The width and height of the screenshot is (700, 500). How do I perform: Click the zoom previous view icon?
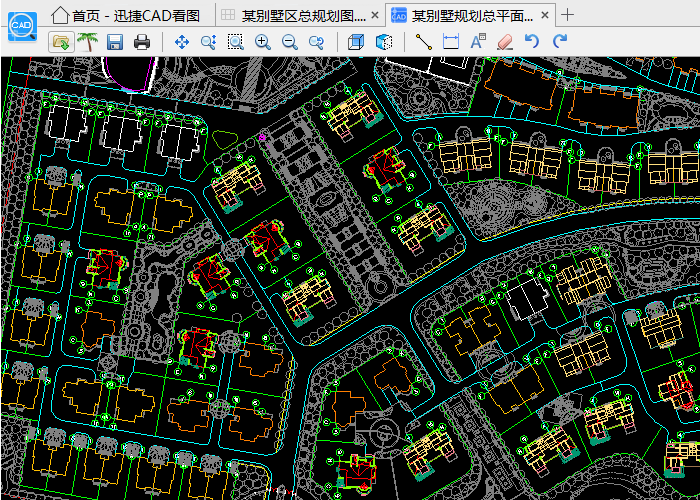317,42
